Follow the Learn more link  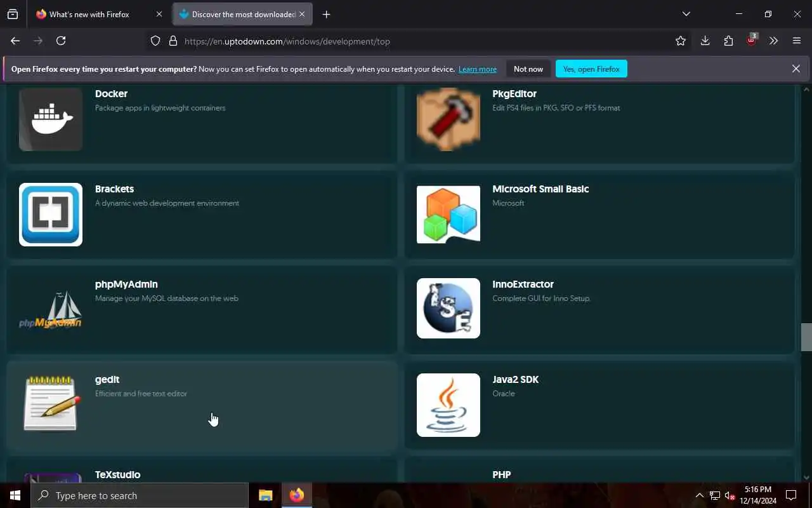click(x=478, y=69)
